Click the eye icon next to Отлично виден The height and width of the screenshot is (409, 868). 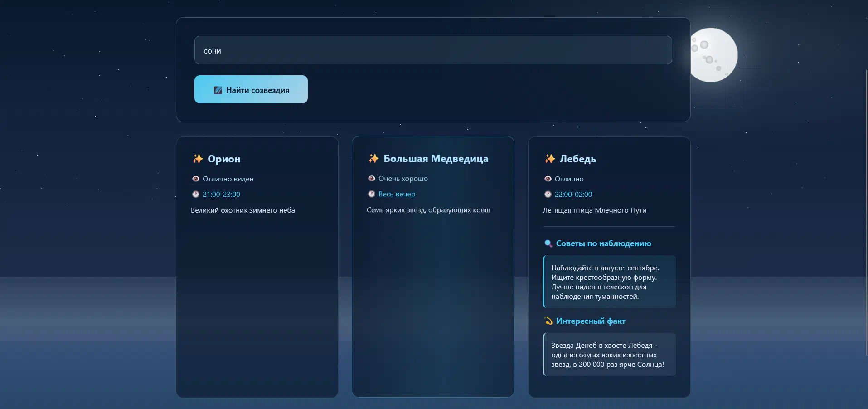click(196, 179)
